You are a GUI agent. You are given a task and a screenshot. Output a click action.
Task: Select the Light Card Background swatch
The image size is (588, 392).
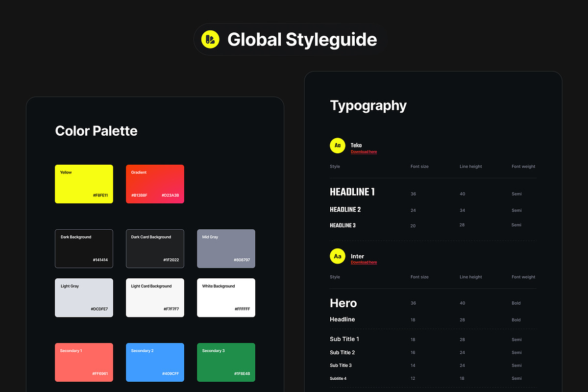pos(155,297)
